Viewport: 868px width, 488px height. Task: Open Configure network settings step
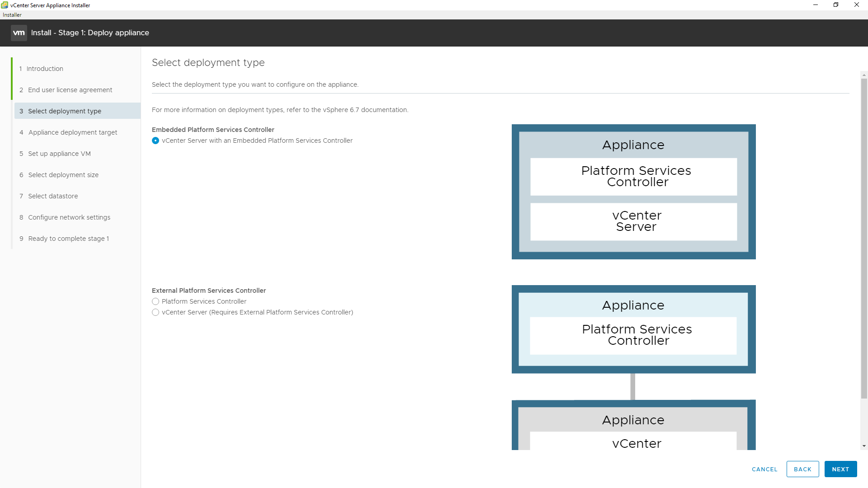(x=69, y=217)
